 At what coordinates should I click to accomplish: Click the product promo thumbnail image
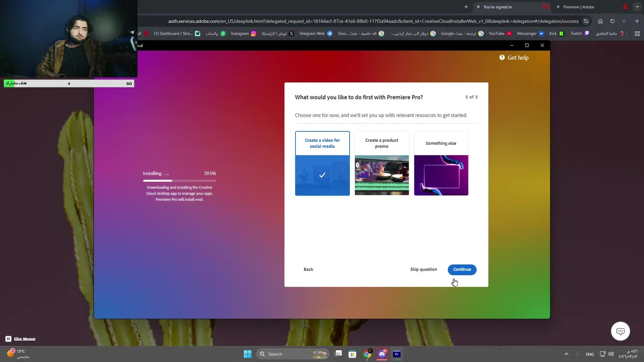(381, 175)
